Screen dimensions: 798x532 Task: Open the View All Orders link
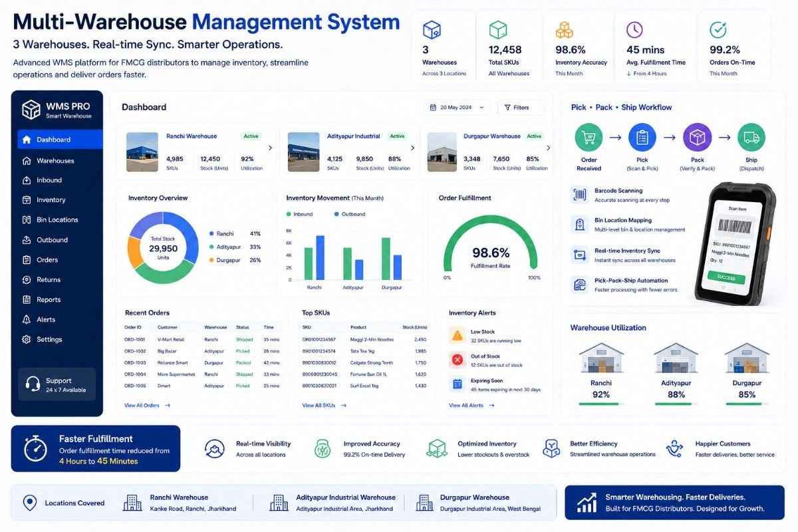pos(147,405)
